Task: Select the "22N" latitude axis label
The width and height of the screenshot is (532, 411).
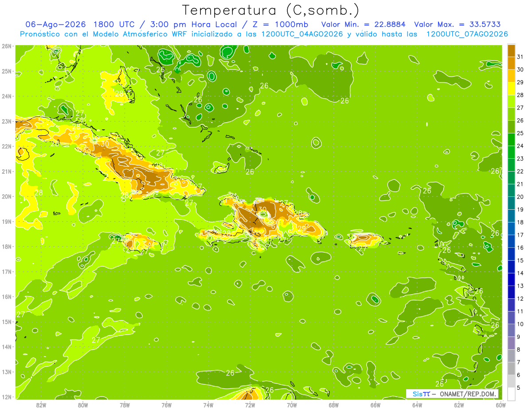Action: point(7,146)
